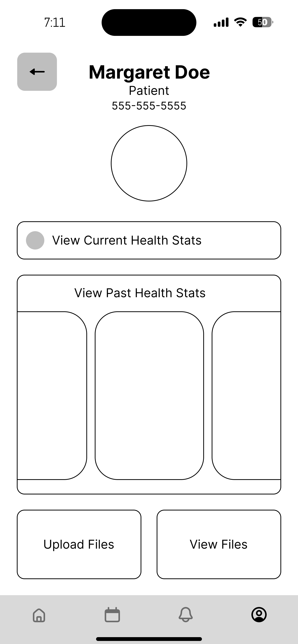Tap the cellular signal bars icon

coord(221,22)
